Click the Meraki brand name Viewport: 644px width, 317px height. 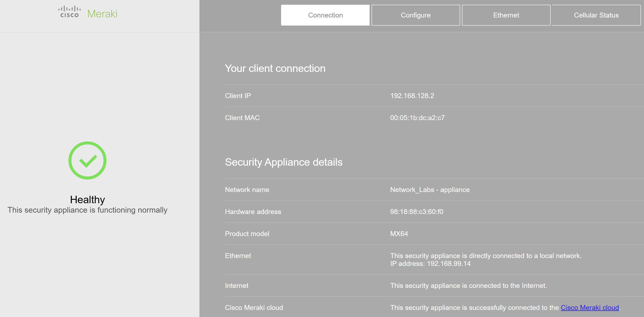(x=102, y=14)
